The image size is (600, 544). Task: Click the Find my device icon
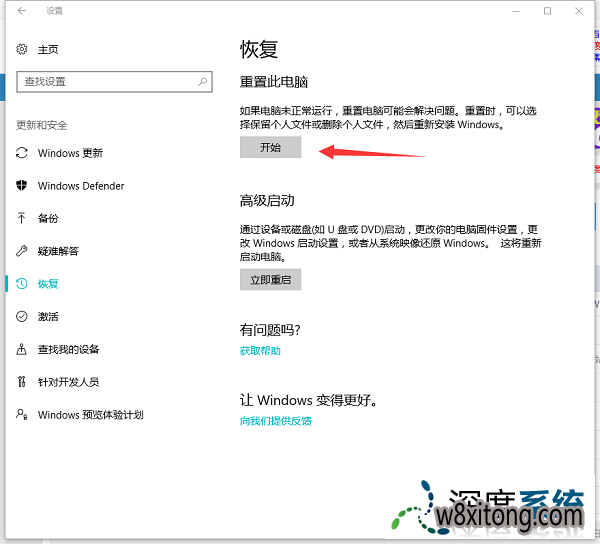pos(22,349)
